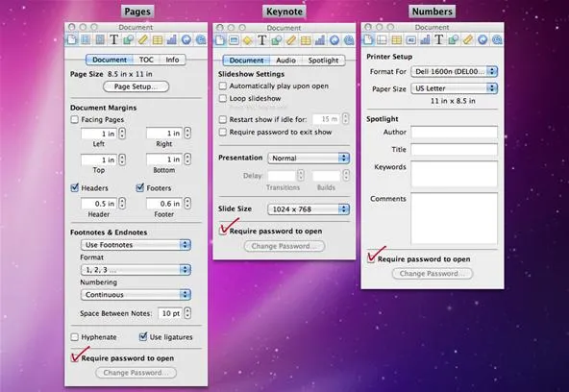This screenshot has width=569, height=392.
Task: Open Table inspector in Pages window
Action: click(157, 39)
